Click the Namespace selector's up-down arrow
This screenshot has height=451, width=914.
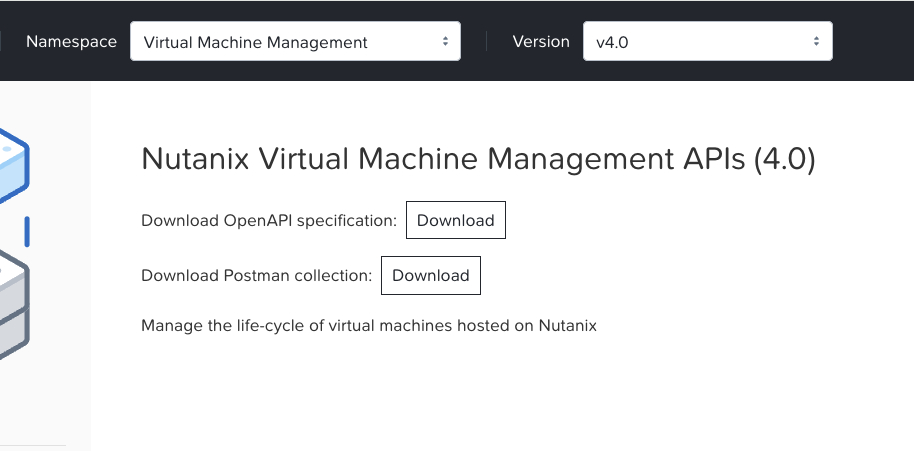pyautogui.click(x=445, y=42)
